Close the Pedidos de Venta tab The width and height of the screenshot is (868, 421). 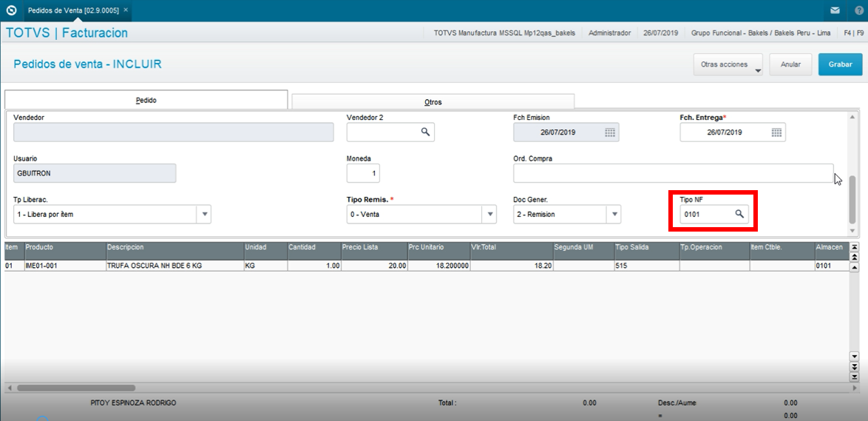[126, 10]
